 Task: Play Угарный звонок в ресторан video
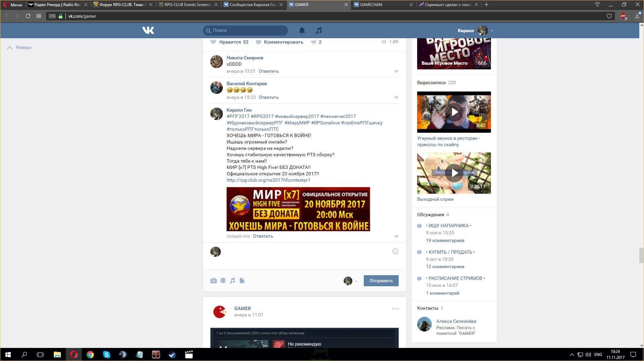(454, 112)
